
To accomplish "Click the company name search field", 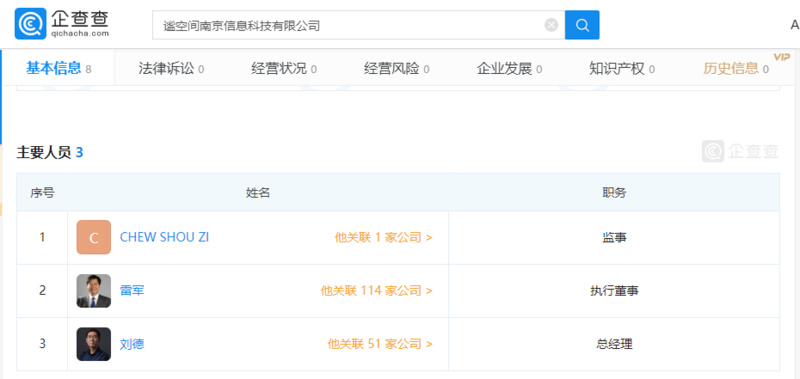I will (x=359, y=25).
